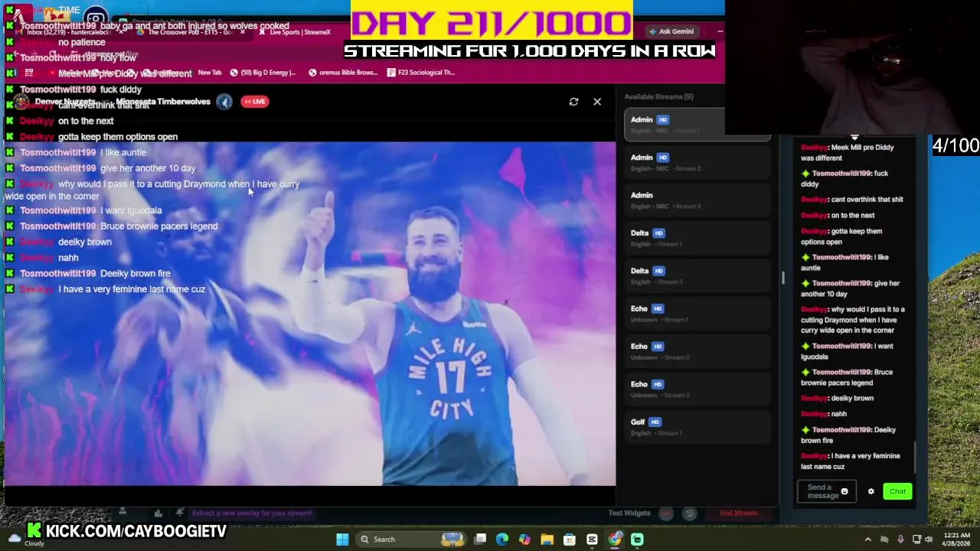980x551 pixels.
Task: Open Copilot from the taskbar
Action: click(x=524, y=540)
